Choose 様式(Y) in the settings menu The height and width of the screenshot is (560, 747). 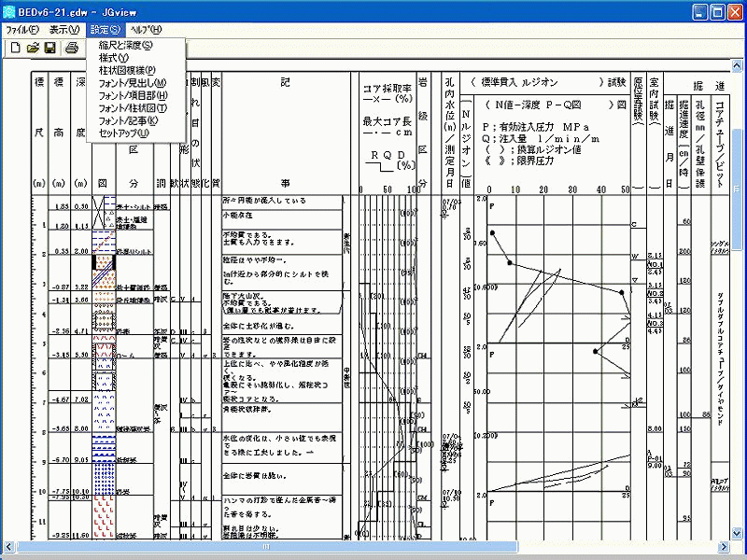coord(114,58)
